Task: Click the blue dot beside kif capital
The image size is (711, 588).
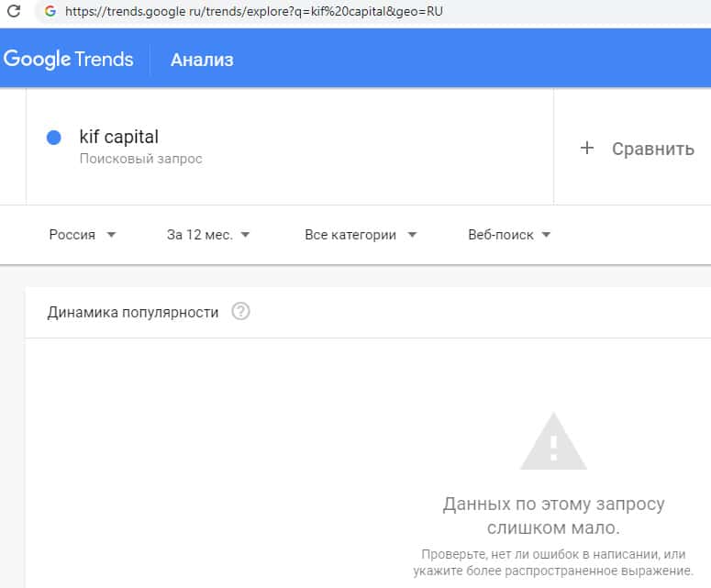Action: (x=53, y=138)
